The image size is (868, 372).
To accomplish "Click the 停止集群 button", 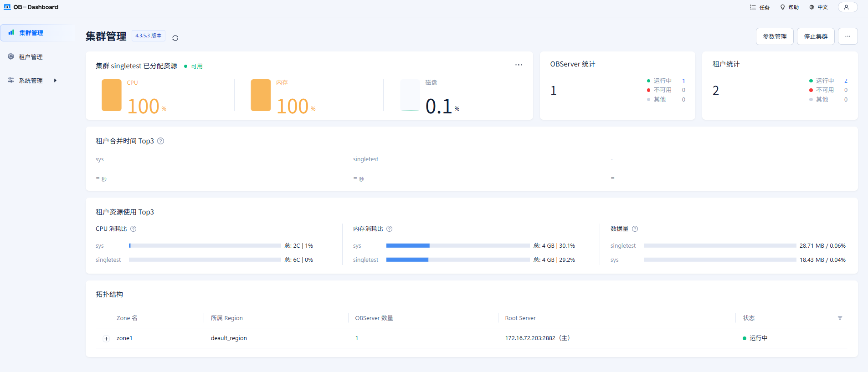I will [816, 36].
